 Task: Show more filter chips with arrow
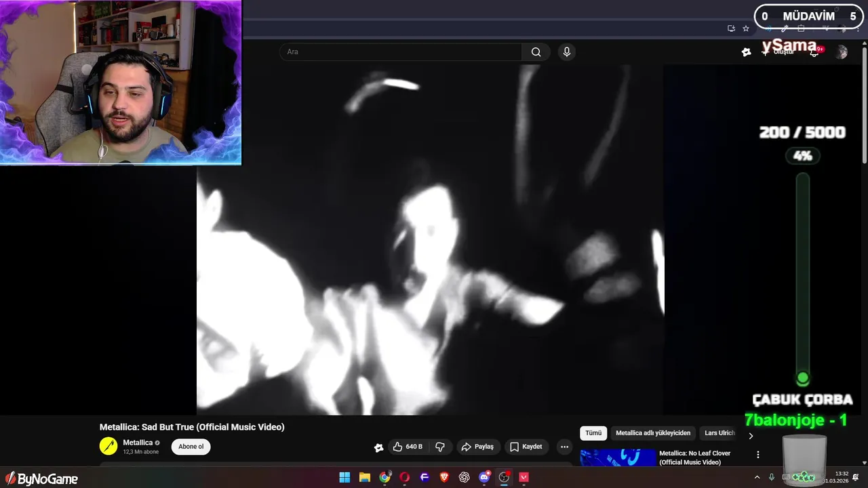(x=751, y=436)
